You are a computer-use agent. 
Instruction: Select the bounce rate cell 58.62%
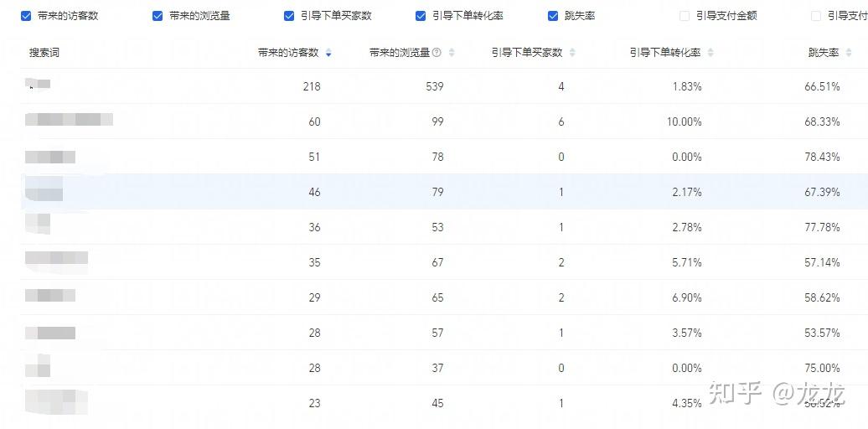coord(822,297)
